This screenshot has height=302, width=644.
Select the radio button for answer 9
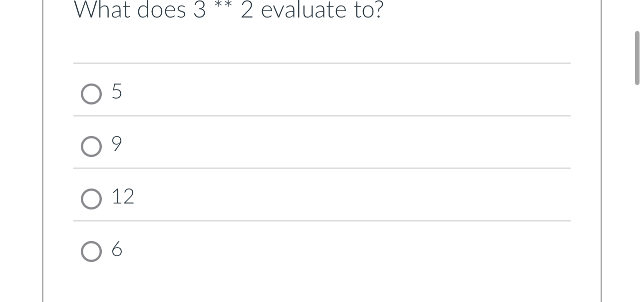click(x=91, y=146)
